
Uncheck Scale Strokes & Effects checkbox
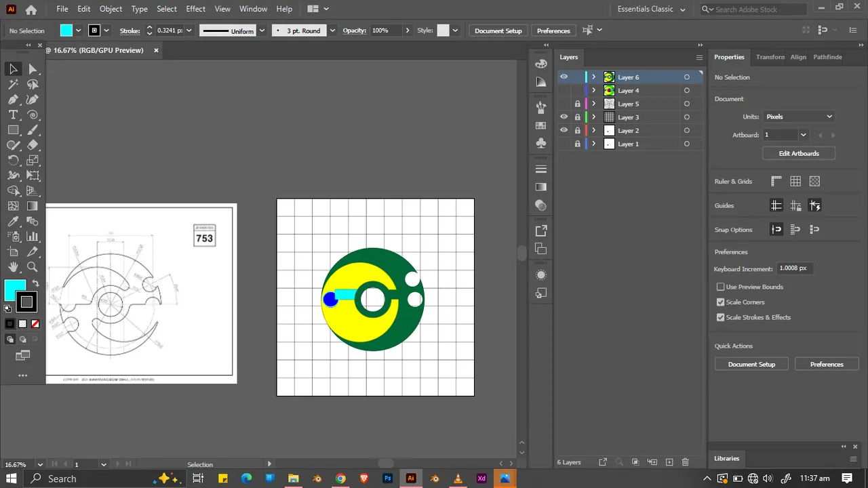(721, 317)
